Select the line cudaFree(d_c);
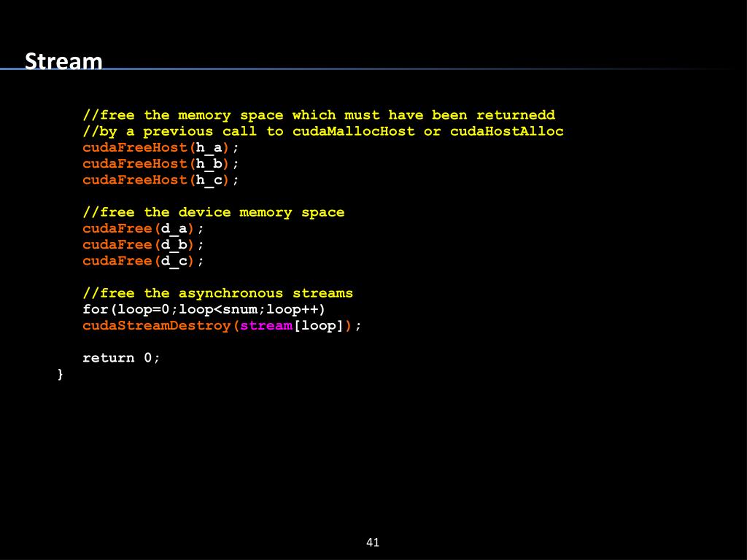The width and height of the screenshot is (747, 560). [143, 262]
